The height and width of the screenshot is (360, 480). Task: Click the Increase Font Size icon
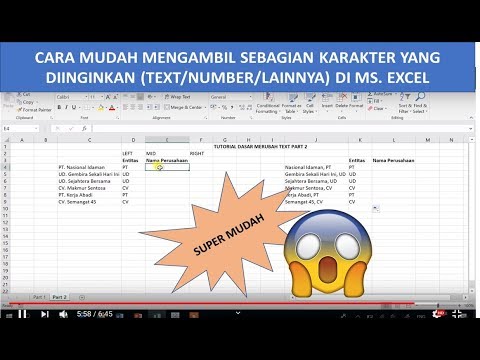[x=108, y=97]
